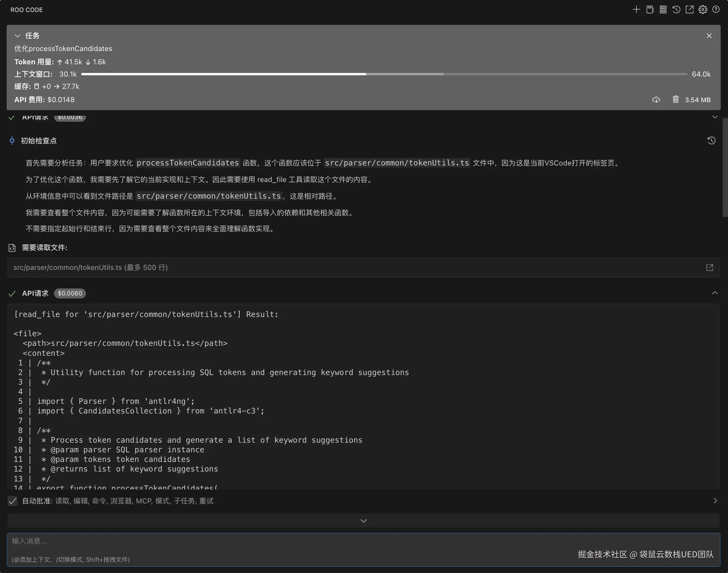The image size is (728, 573).
Task: Export task with cloud download icon
Action: 656,99
